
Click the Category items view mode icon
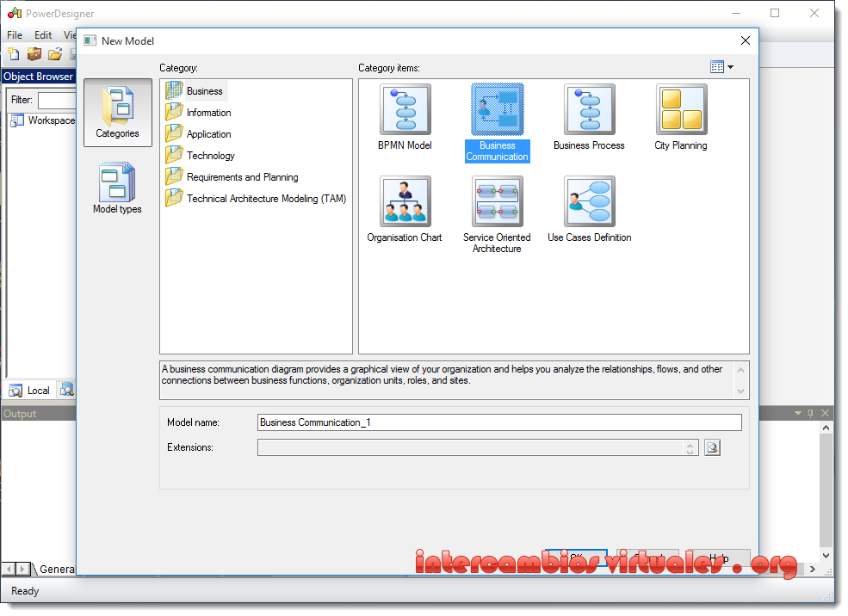[x=717, y=67]
